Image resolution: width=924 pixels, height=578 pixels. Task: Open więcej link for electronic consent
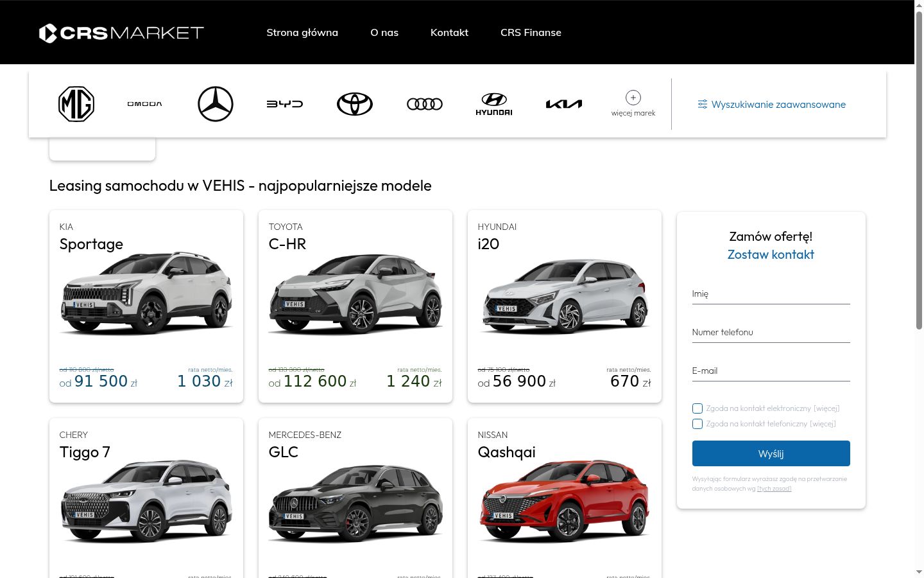(x=826, y=408)
